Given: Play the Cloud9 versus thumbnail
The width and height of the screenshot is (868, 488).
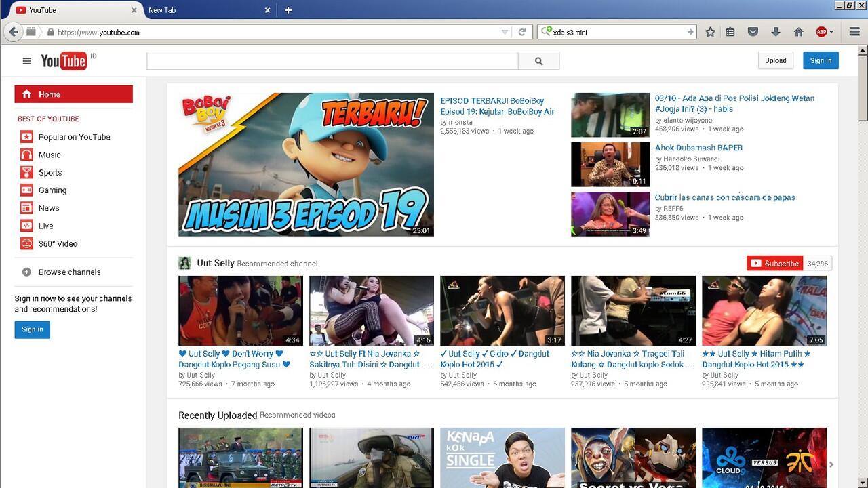Looking at the screenshot, I should point(764,457).
